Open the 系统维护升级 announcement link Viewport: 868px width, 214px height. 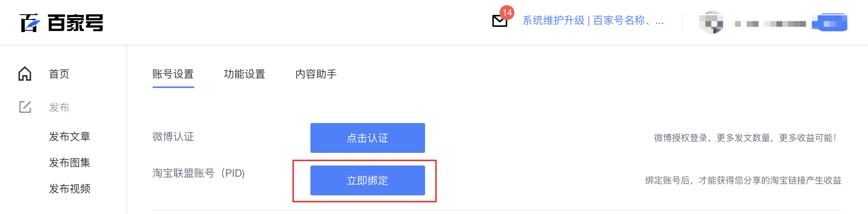coord(593,21)
